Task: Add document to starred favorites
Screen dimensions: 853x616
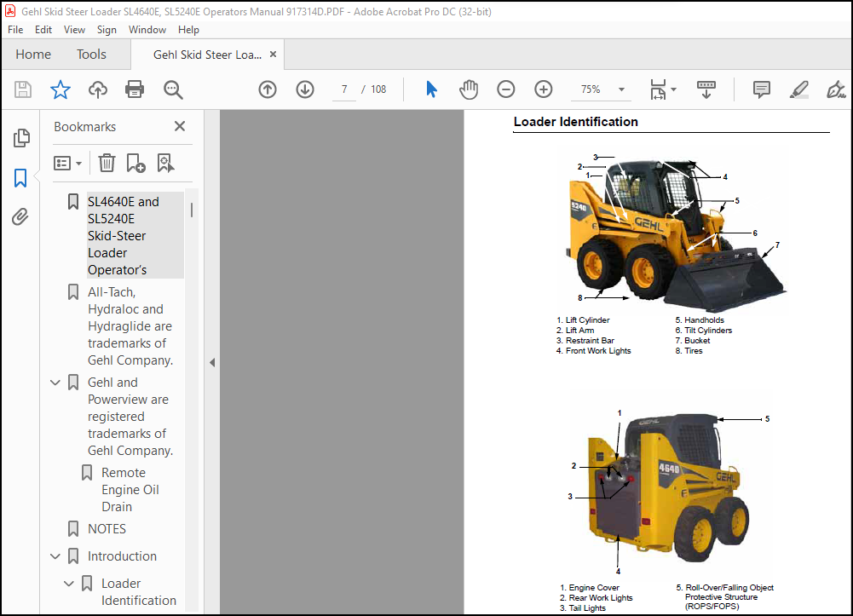Action: pyautogui.click(x=61, y=89)
